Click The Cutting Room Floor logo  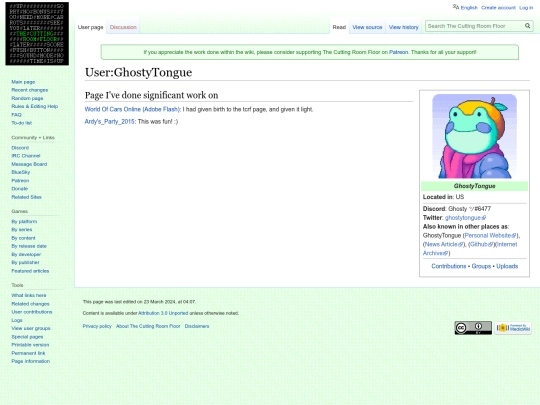pos(37,34)
